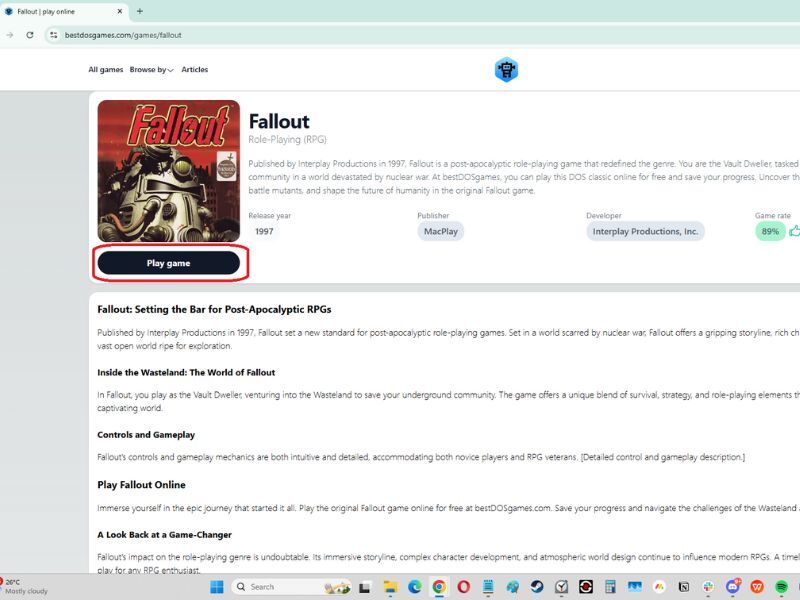Click the MacPlay publisher tag
The image size is (800, 600).
coord(440,231)
